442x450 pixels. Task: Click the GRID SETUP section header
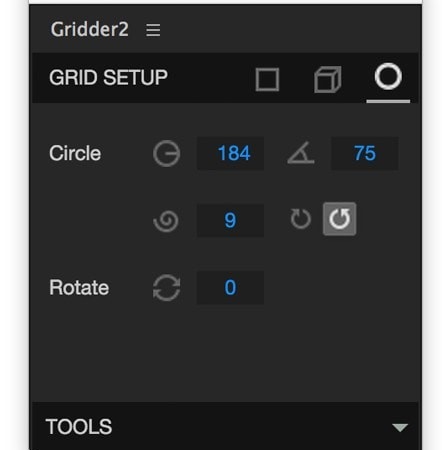[108, 77]
